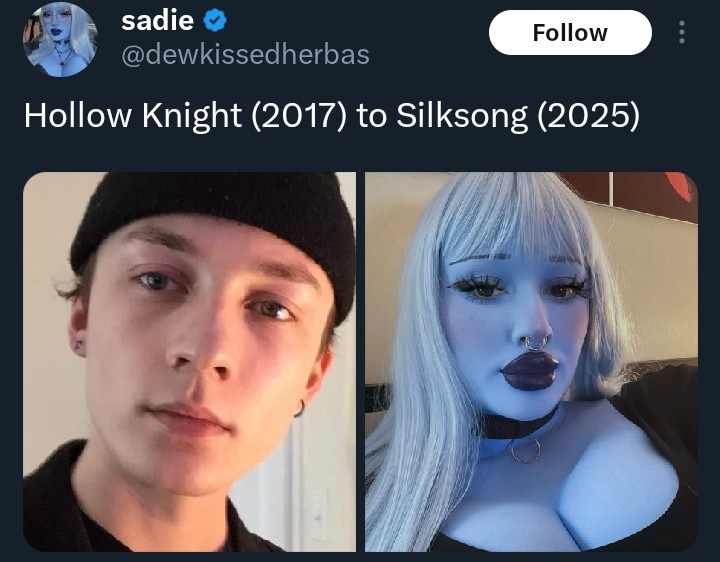Click the Follow button
This screenshot has width=720, height=562.
(x=570, y=33)
